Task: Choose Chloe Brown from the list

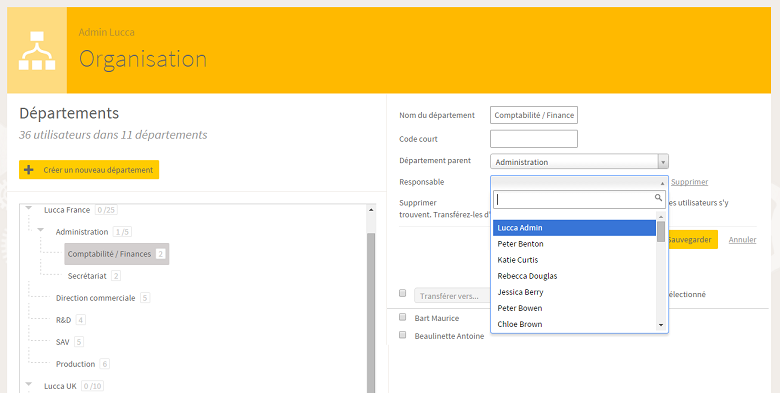Action: (x=574, y=324)
